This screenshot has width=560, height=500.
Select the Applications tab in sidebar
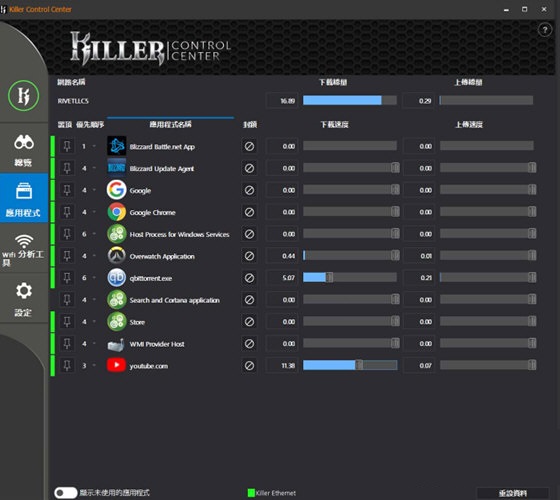click(24, 198)
